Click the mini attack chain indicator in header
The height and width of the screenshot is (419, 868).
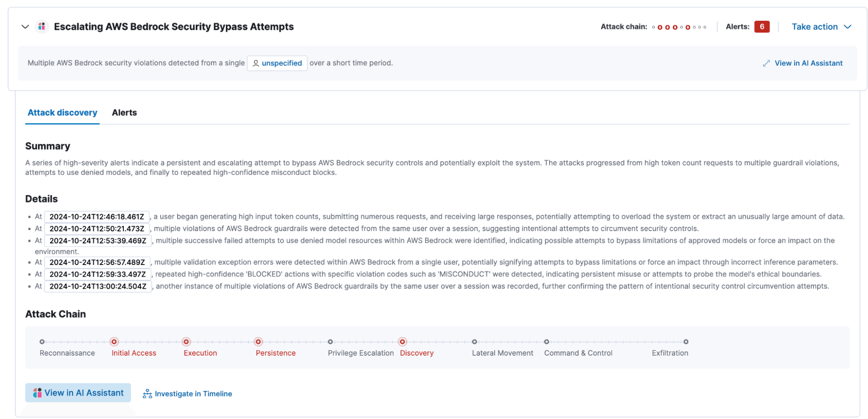tap(680, 27)
